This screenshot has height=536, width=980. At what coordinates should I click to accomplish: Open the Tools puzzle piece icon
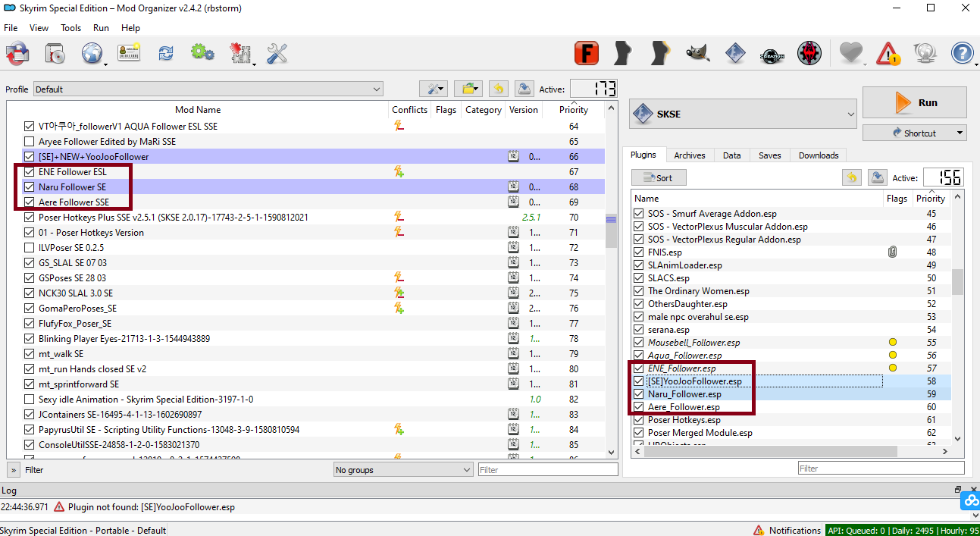coord(240,53)
